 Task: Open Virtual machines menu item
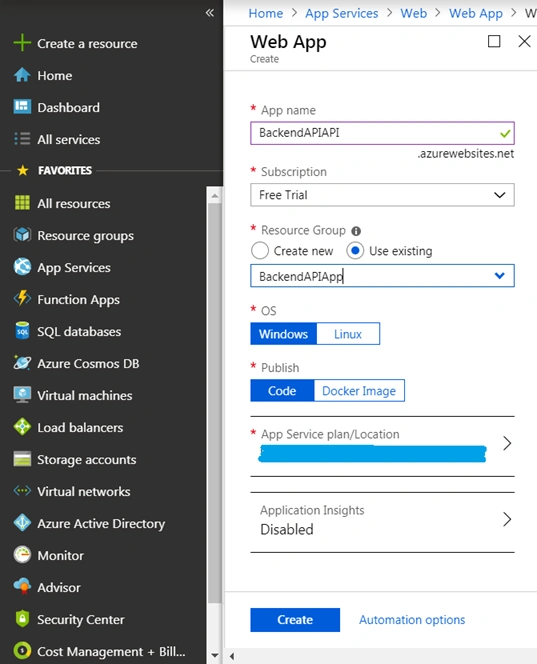85,395
